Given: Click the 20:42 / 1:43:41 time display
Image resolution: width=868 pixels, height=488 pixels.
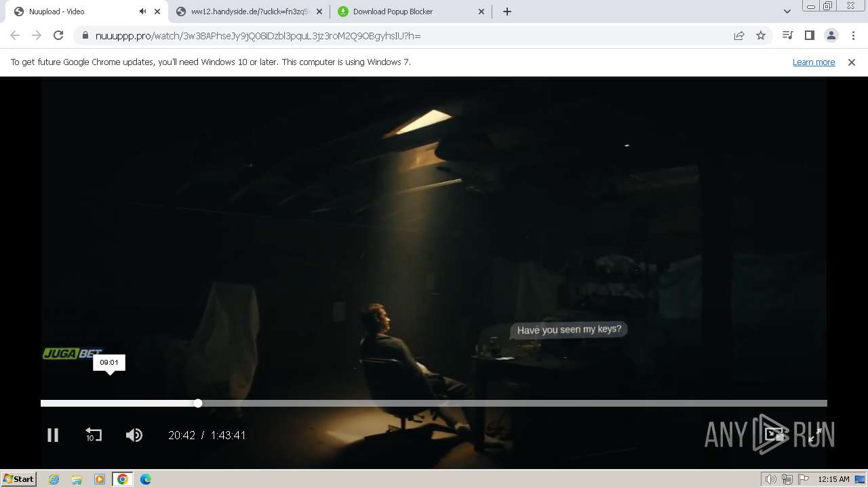Looking at the screenshot, I should (207, 435).
